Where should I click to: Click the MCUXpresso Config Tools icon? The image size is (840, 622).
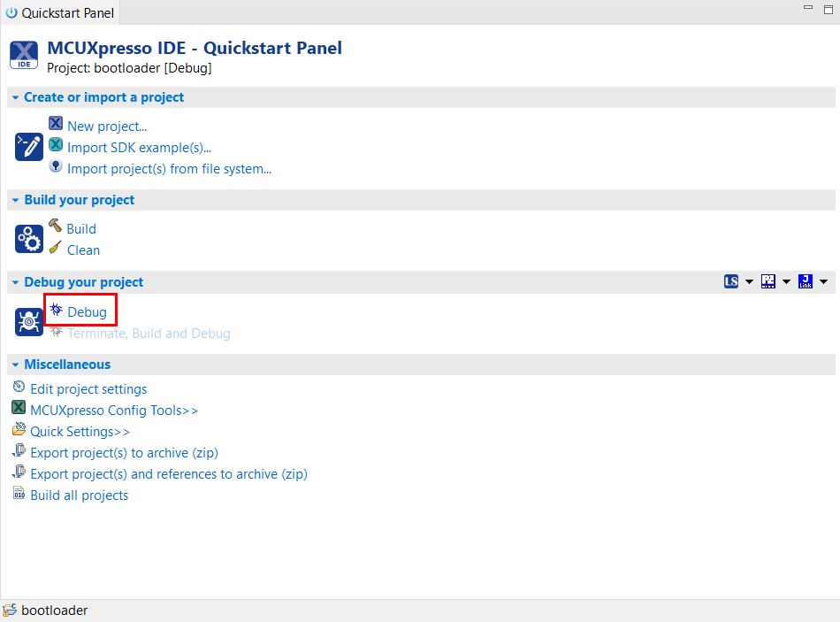pos(19,409)
